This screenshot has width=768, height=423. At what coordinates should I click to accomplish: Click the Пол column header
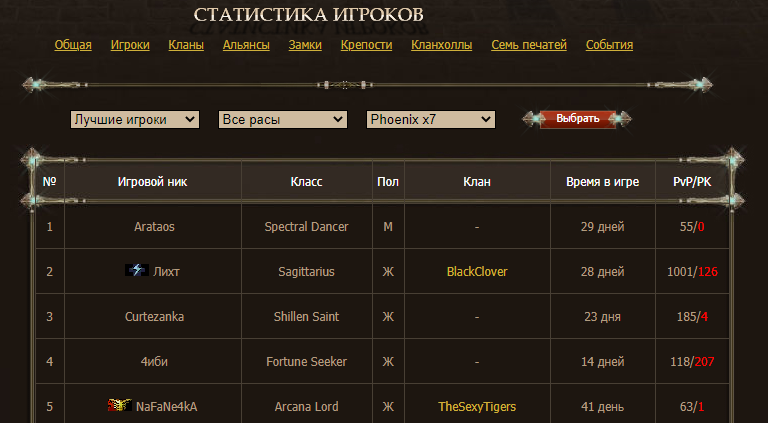(x=388, y=182)
